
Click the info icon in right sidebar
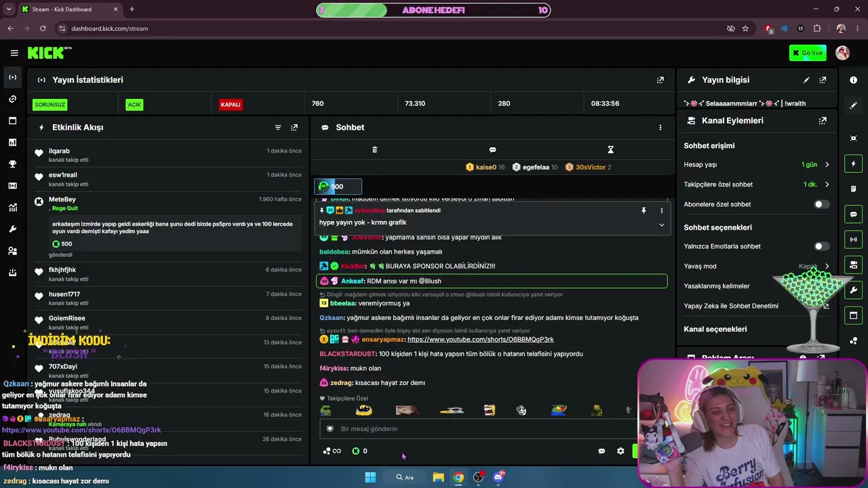click(853, 80)
